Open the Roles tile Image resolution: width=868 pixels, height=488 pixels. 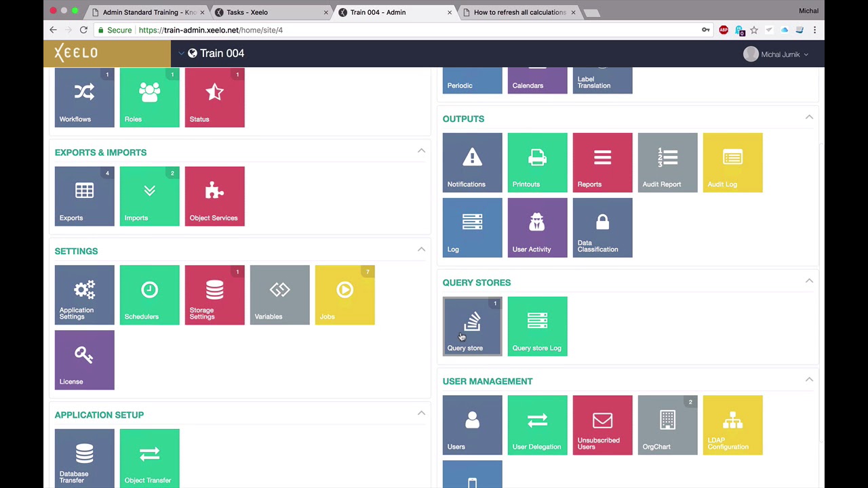click(x=149, y=98)
